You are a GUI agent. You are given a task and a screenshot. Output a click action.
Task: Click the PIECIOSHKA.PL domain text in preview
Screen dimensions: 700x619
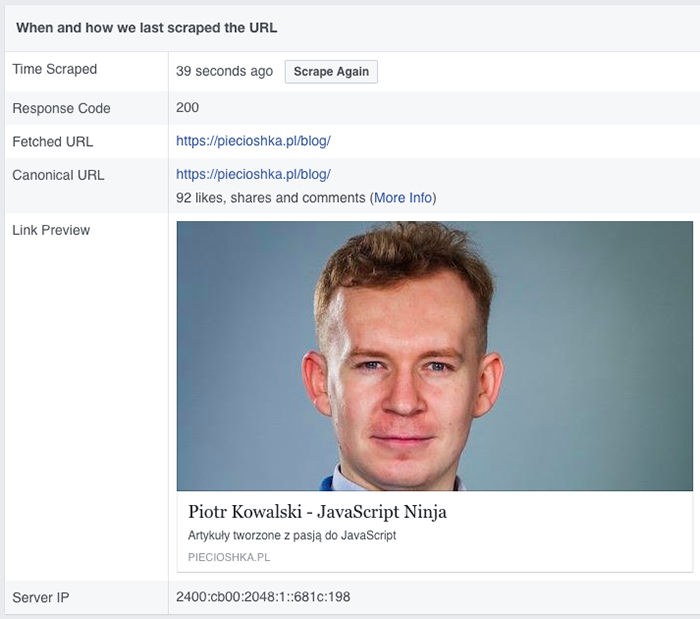pos(229,557)
